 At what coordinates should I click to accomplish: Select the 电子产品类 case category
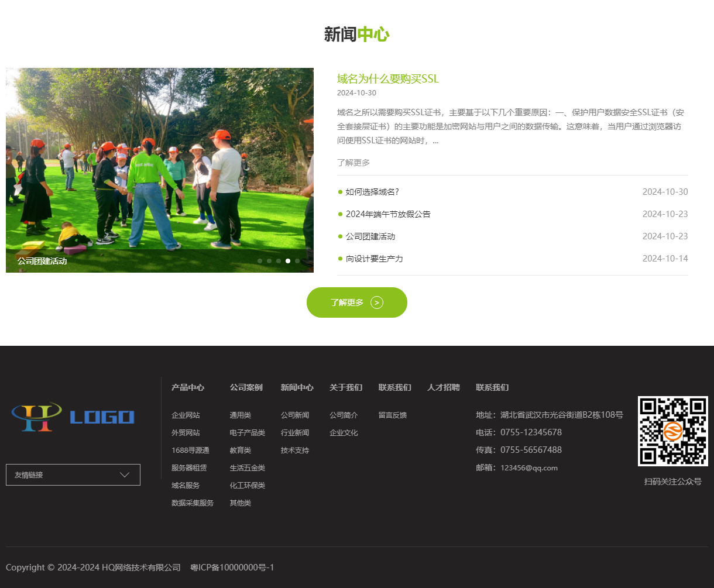coord(248,433)
